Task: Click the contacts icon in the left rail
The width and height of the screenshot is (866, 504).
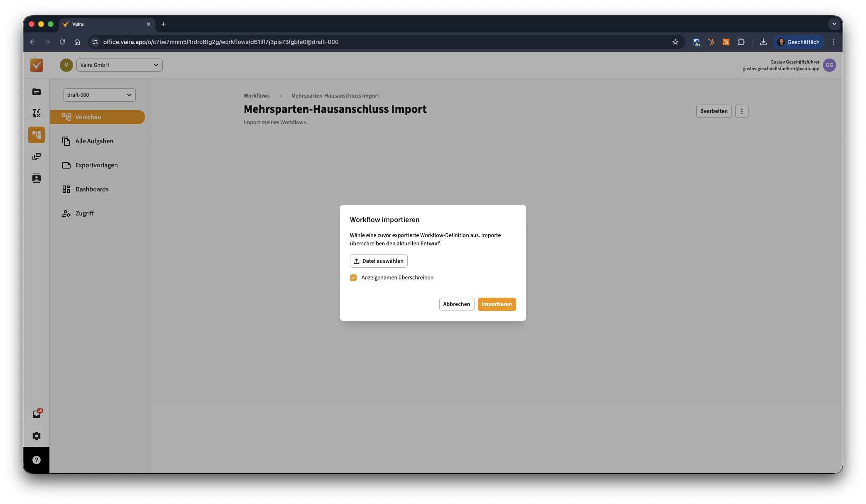Action: (37, 178)
